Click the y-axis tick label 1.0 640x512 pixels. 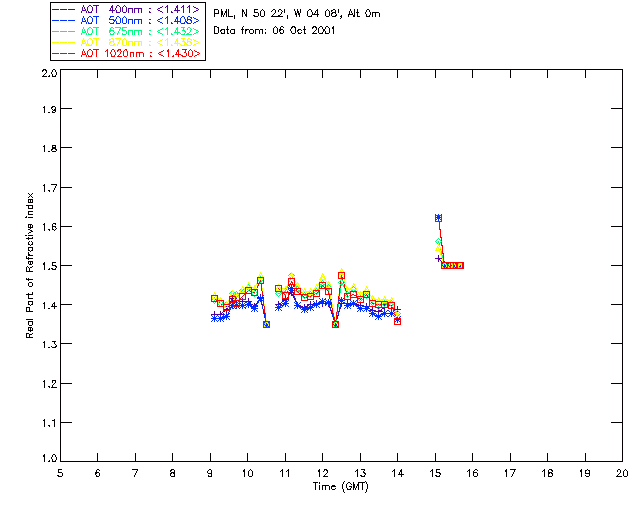(x=49, y=458)
